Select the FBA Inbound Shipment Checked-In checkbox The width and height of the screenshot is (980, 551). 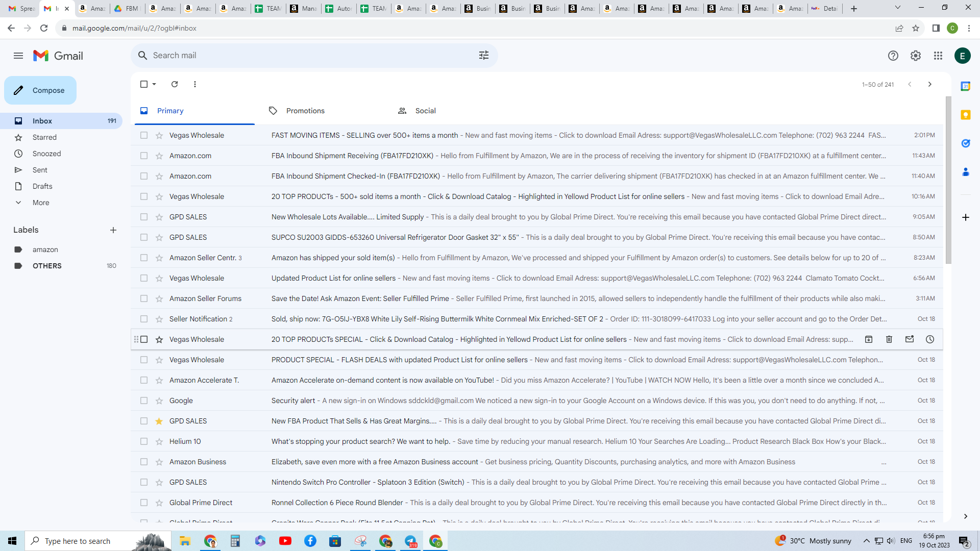[x=144, y=176]
